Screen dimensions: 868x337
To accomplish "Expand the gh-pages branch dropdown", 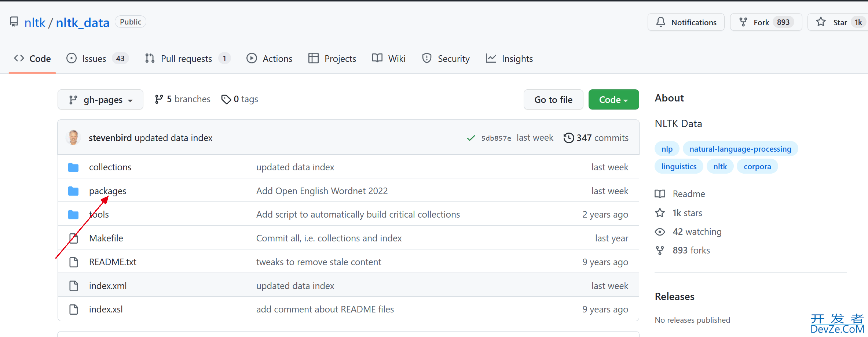I will [x=100, y=100].
